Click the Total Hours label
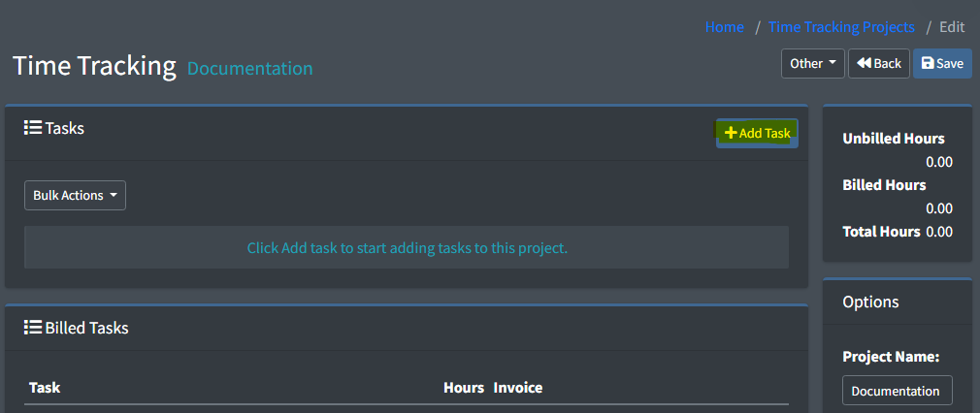This screenshot has height=413, width=980. coord(881,232)
